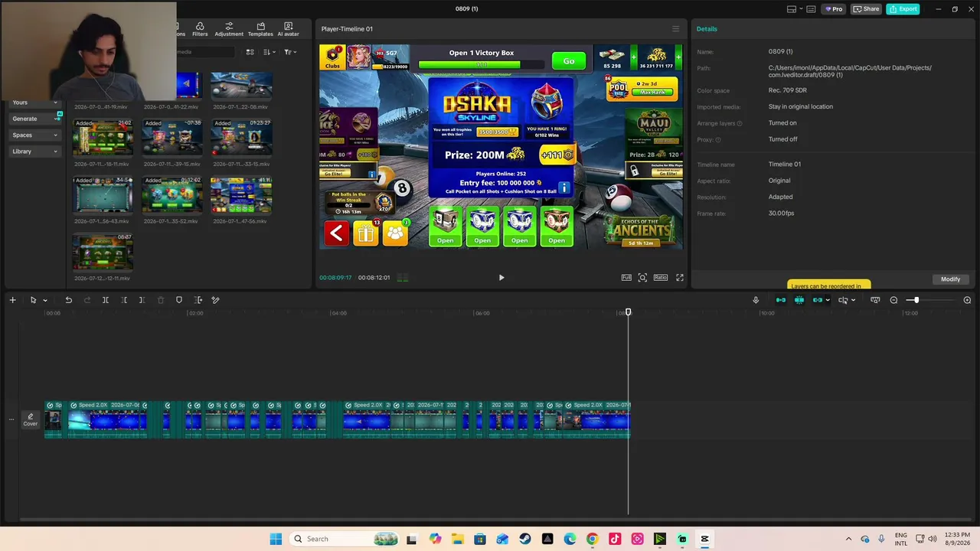Image resolution: width=980 pixels, height=551 pixels.
Task: Open the Adjustment panel
Action: (x=229, y=29)
